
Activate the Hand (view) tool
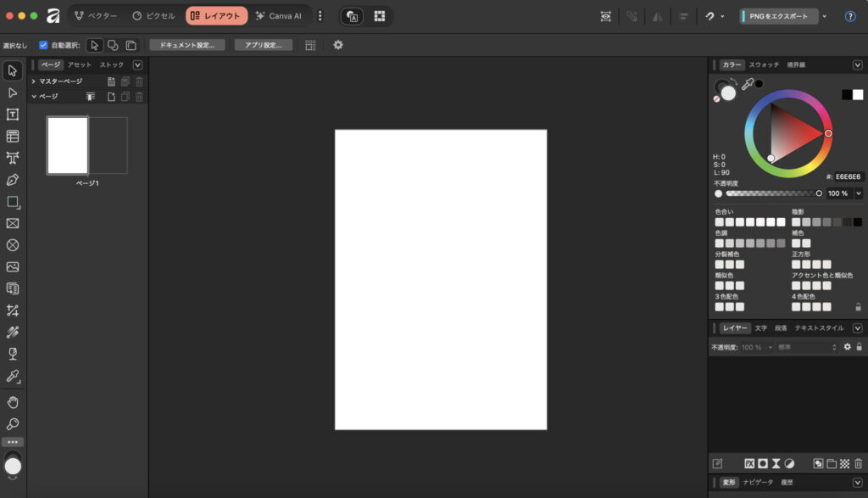click(13, 401)
